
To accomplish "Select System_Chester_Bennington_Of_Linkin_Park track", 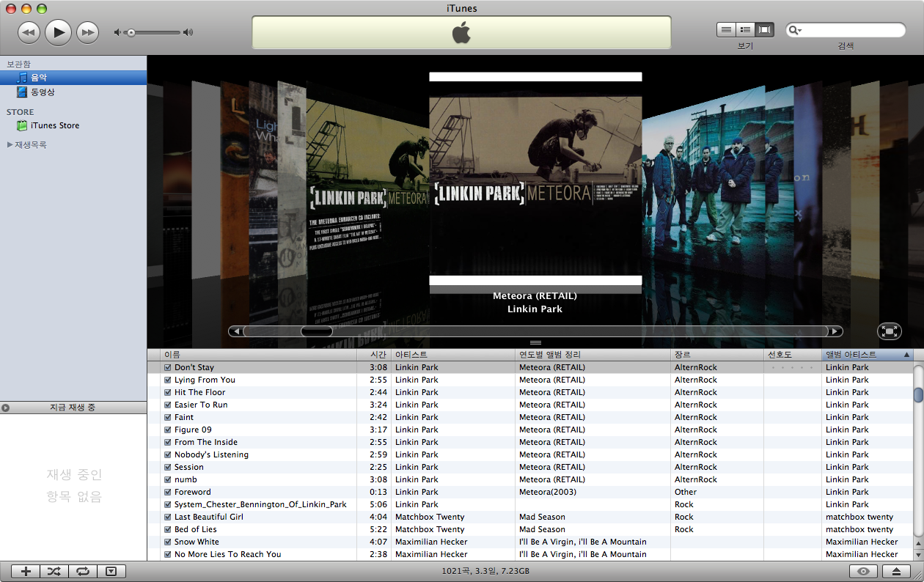I will [260, 504].
